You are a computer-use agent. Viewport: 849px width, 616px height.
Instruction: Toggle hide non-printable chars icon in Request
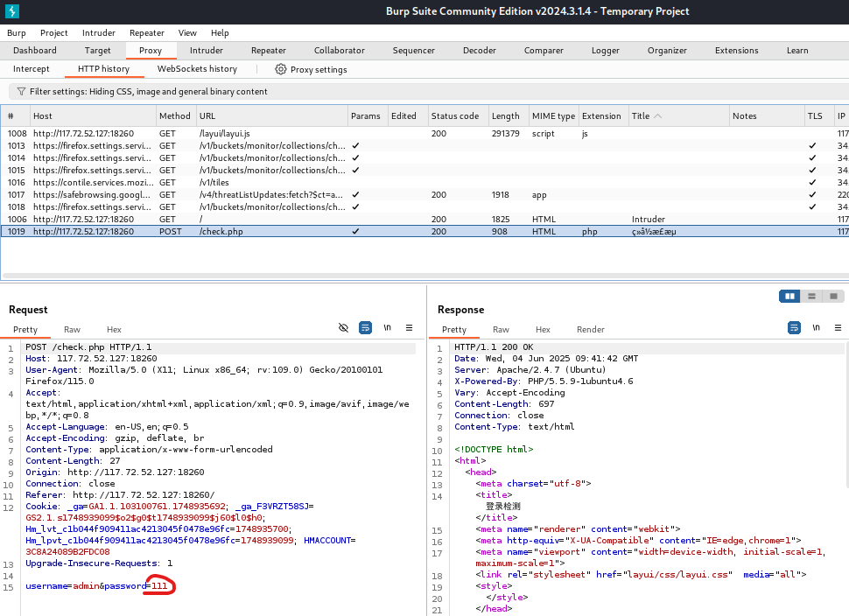tap(343, 327)
